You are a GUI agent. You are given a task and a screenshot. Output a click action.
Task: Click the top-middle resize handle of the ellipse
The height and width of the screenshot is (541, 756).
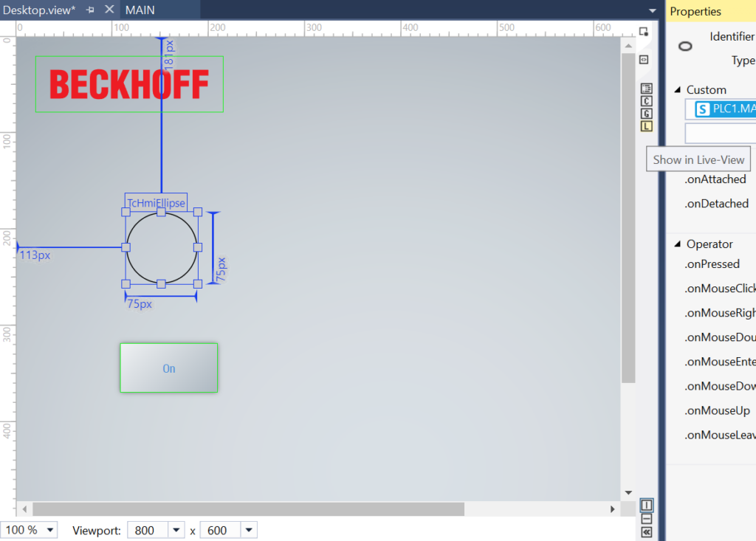(161, 212)
